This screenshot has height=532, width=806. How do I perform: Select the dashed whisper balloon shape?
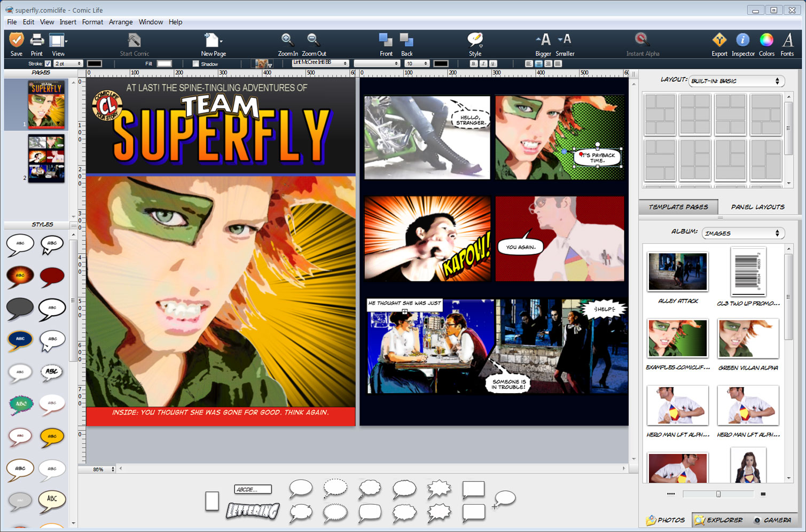click(x=335, y=488)
